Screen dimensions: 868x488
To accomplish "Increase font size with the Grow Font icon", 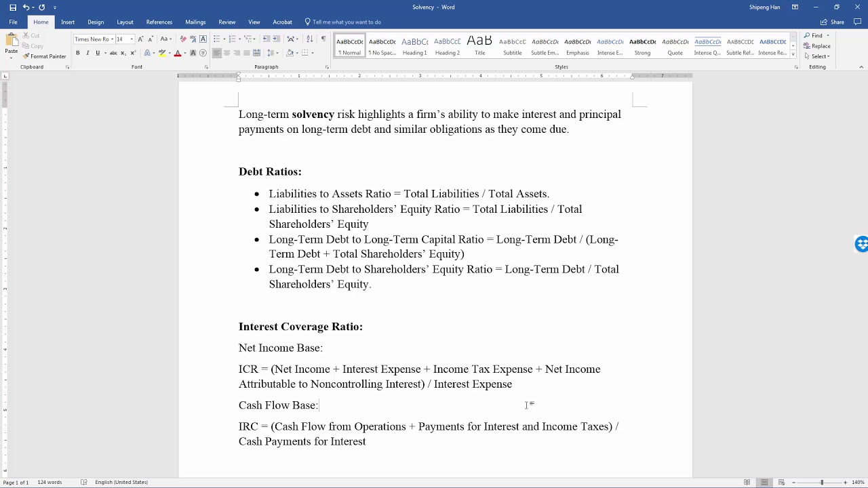I will coord(140,39).
